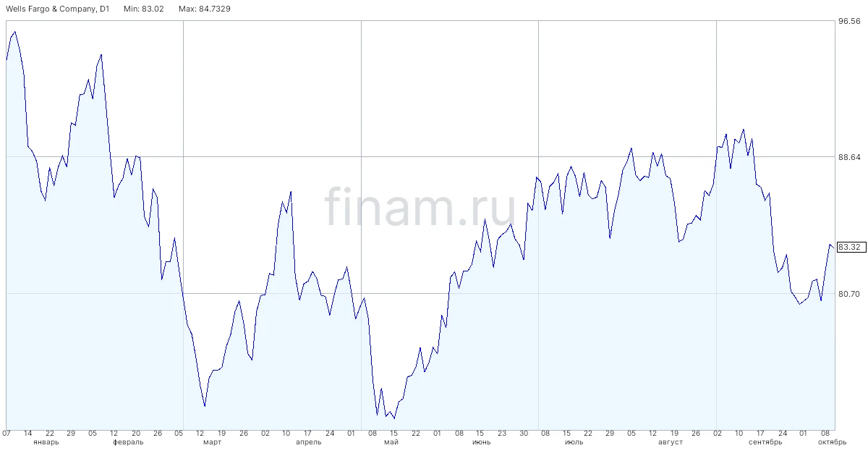Click the 08 last date tick under октябрь

click(x=825, y=433)
